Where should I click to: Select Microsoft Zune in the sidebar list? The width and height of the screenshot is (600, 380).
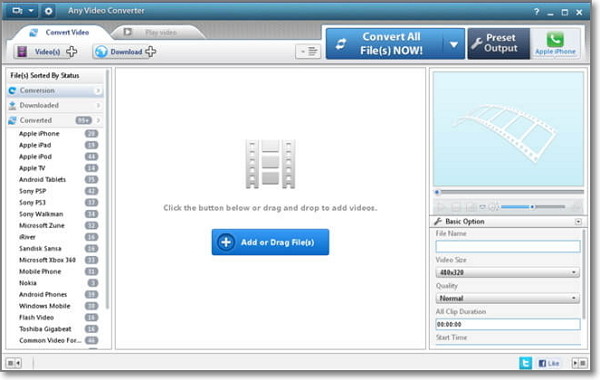[42, 225]
